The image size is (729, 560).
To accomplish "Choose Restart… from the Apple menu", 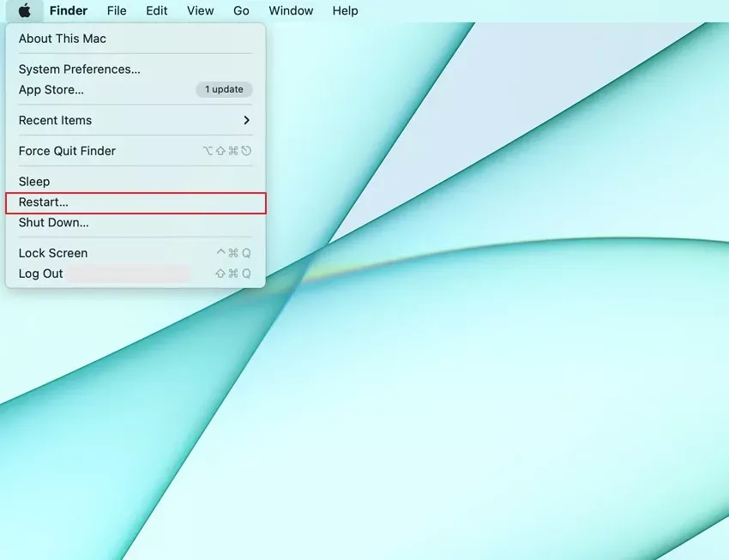I will coord(136,202).
